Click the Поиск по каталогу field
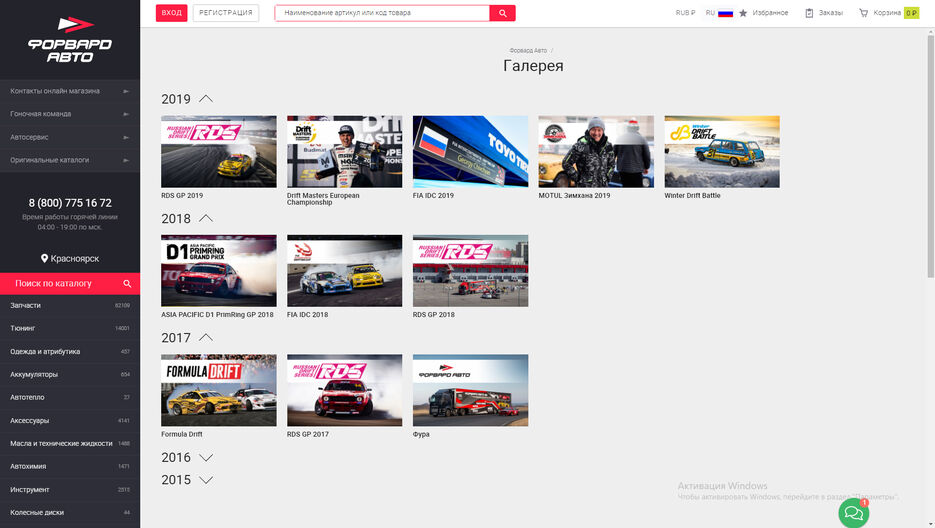 70,284
